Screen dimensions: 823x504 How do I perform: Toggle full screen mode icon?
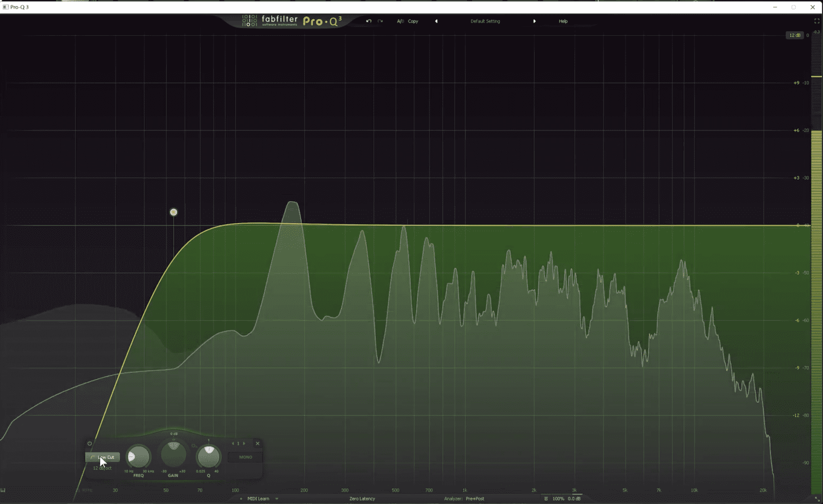click(x=817, y=21)
